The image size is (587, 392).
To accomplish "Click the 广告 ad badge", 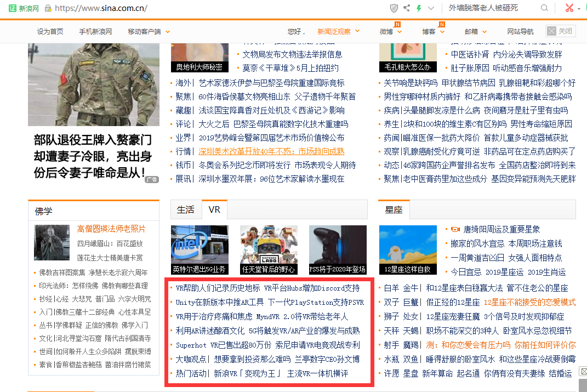I will tap(152, 180).
